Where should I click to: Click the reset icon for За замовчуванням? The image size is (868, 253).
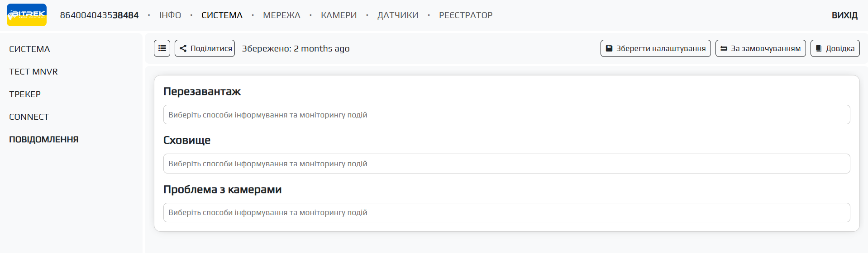click(x=724, y=48)
